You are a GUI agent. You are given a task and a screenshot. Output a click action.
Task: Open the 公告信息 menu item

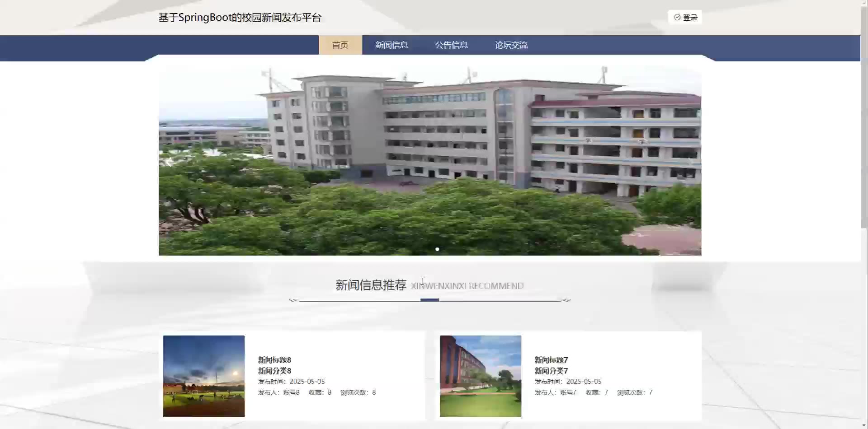(451, 45)
